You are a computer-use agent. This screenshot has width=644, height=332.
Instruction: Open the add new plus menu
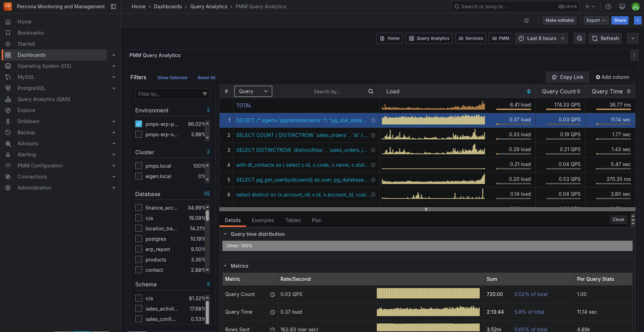(590, 7)
